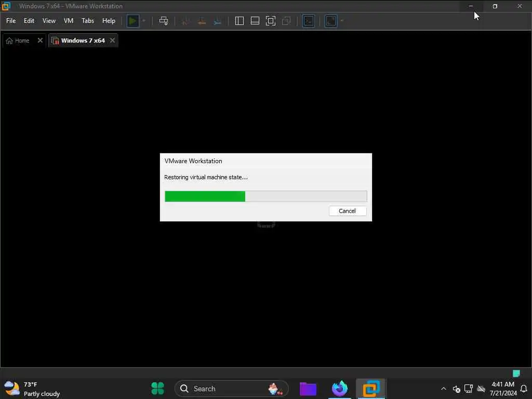
Task: Click the muted volume tray icon
Action: tap(456, 389)
